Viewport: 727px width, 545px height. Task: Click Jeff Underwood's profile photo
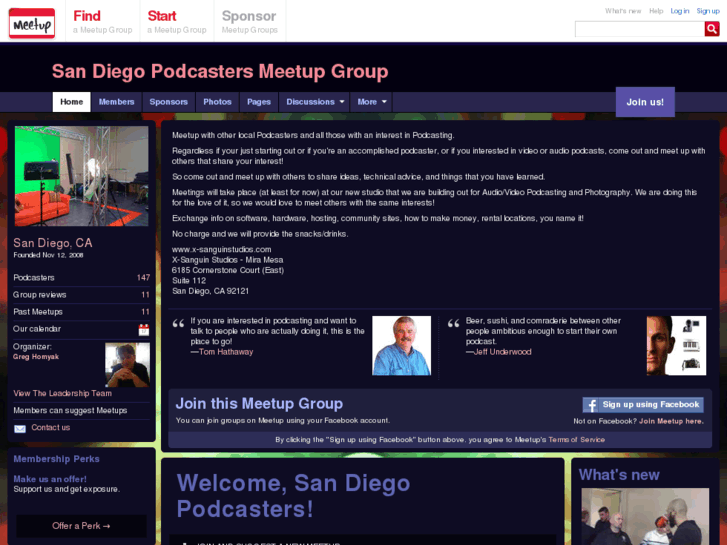click(676, 346)
